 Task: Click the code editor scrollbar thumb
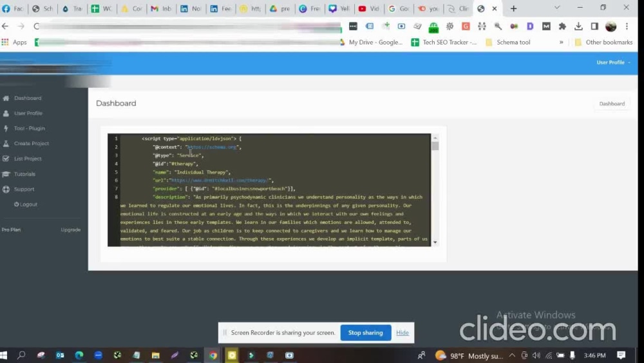[x=435, y=146]
